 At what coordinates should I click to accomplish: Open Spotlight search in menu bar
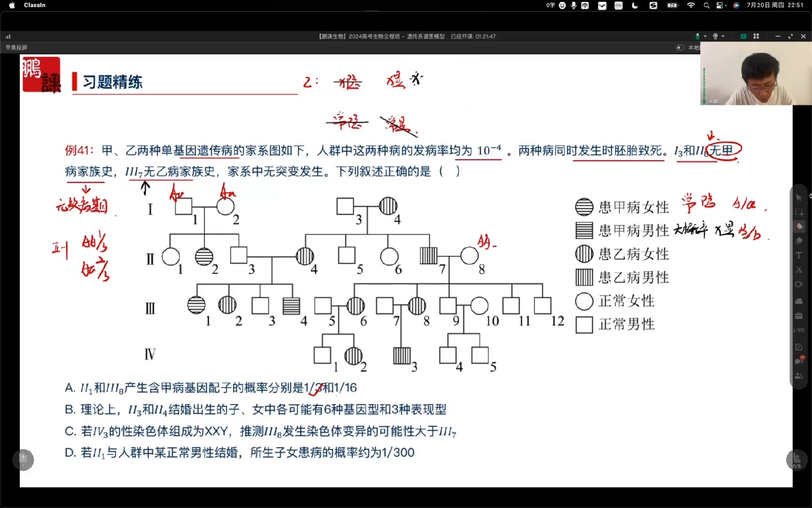pos(706,6)
